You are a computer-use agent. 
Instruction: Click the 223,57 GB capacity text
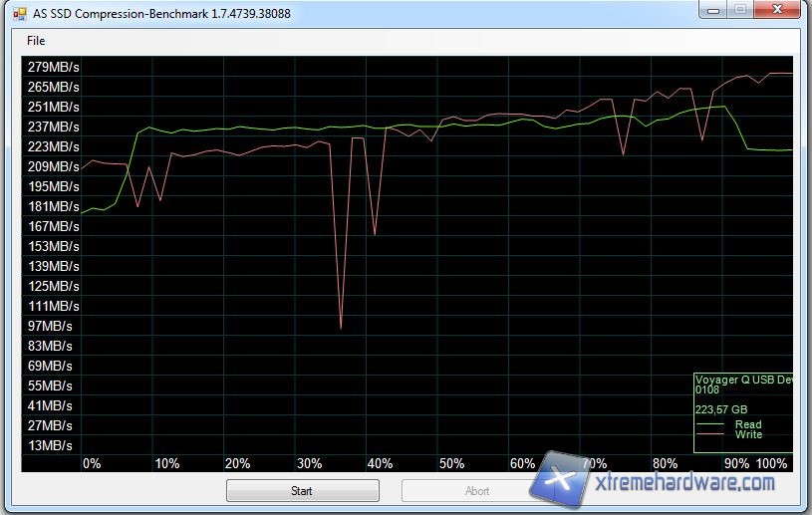(721, 408)
